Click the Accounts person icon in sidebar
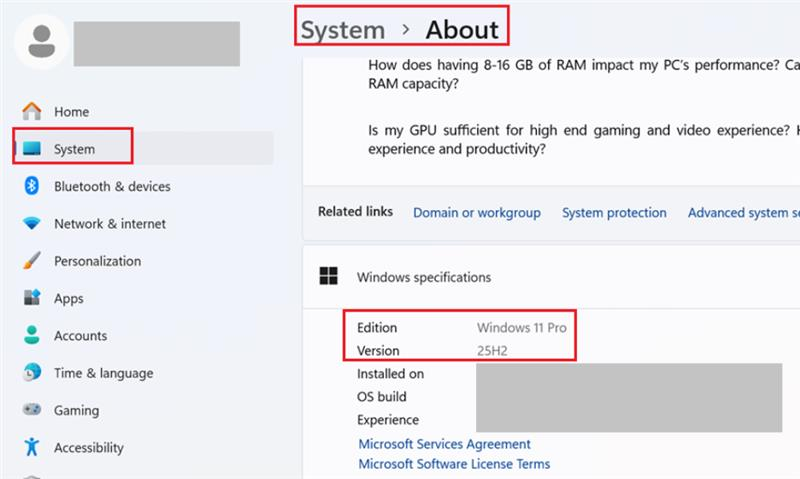 (x=32, y=335)
